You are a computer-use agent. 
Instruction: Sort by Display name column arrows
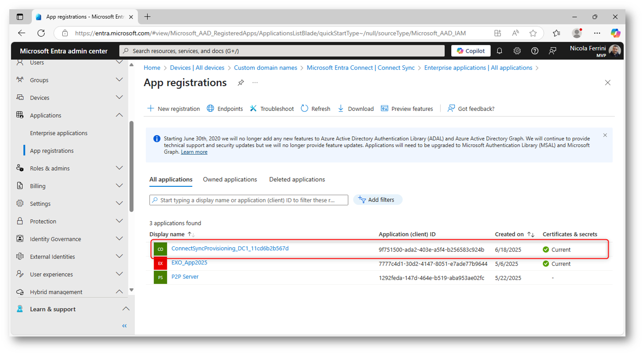[x=191, y=234]
